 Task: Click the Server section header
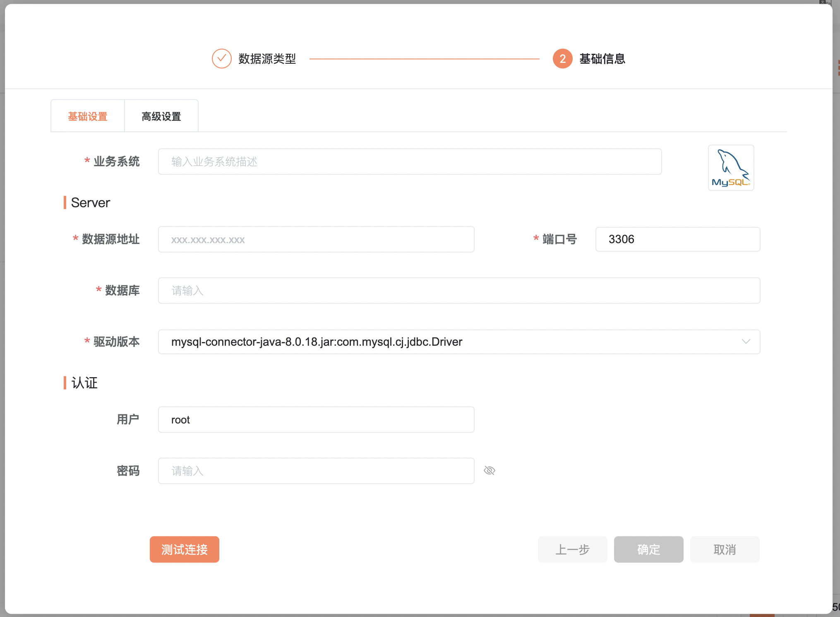click(90, 202)
